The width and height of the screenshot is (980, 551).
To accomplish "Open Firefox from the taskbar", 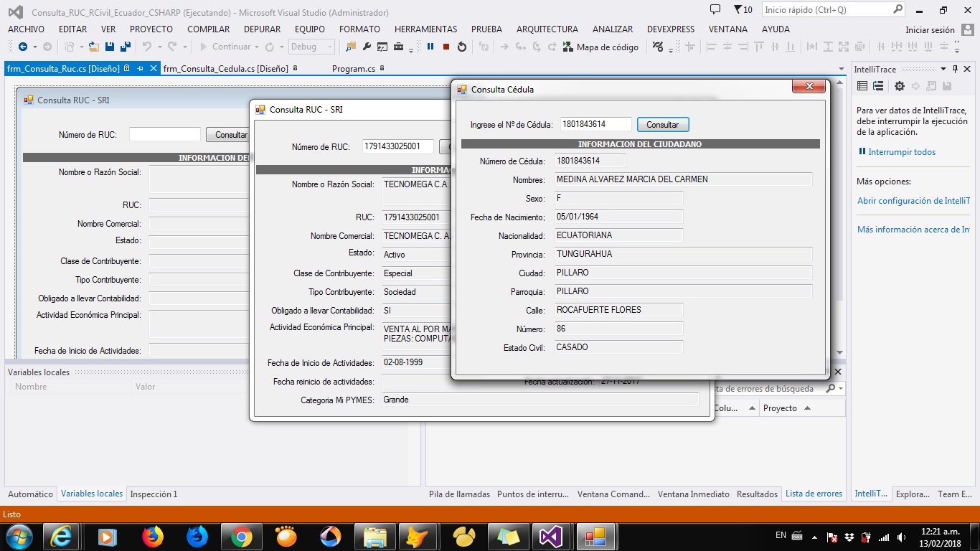I will 152,536.
